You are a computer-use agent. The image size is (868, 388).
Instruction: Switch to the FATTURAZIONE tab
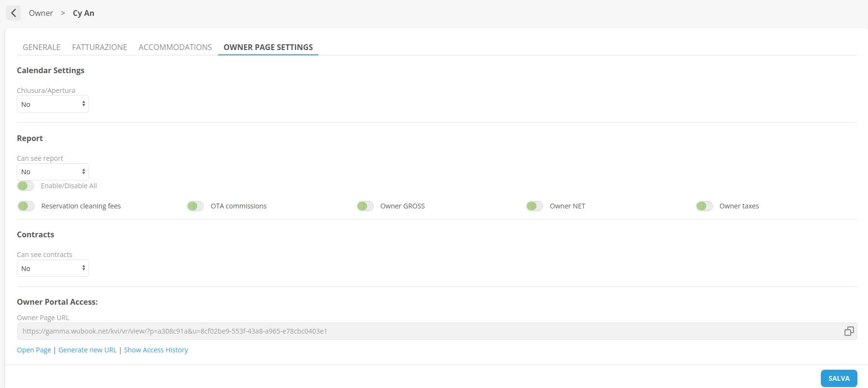(100, 47)
